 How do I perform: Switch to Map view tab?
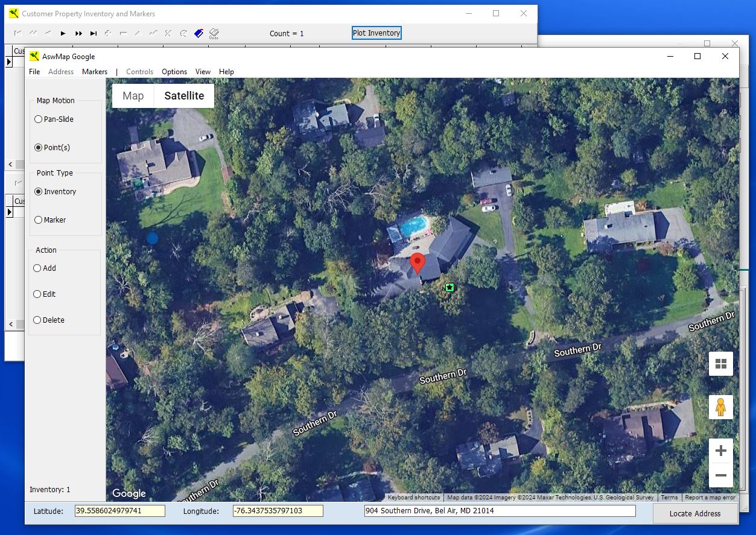click(133, 96)
